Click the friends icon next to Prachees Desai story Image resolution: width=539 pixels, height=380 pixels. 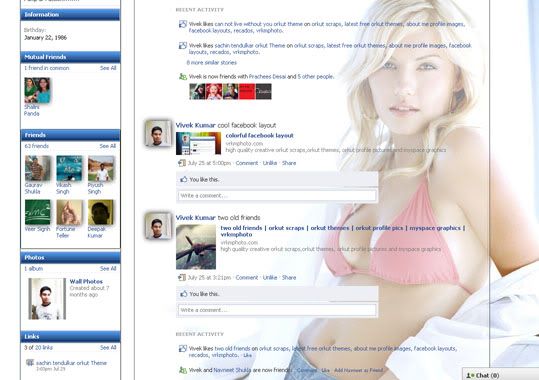(183, 77)
